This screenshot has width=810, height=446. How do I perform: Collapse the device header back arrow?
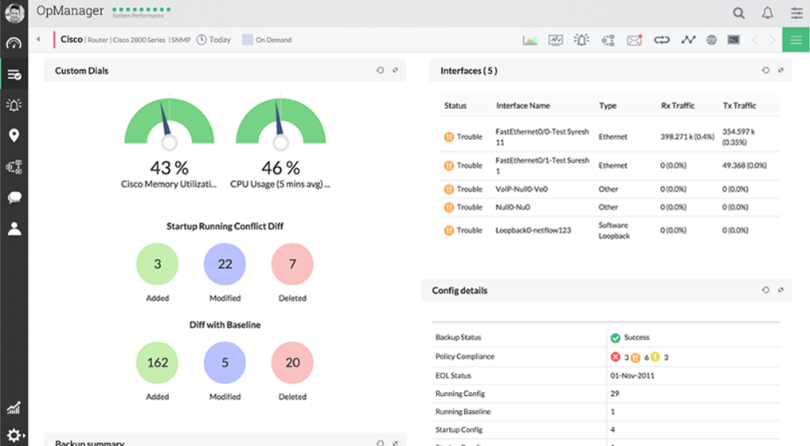tap(38, 40)
